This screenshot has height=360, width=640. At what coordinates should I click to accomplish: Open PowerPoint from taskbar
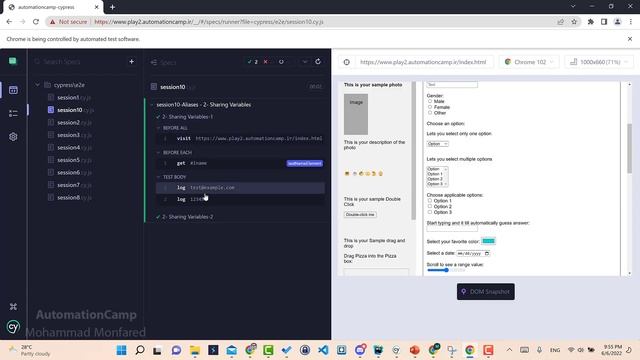[x=415, y=350]
